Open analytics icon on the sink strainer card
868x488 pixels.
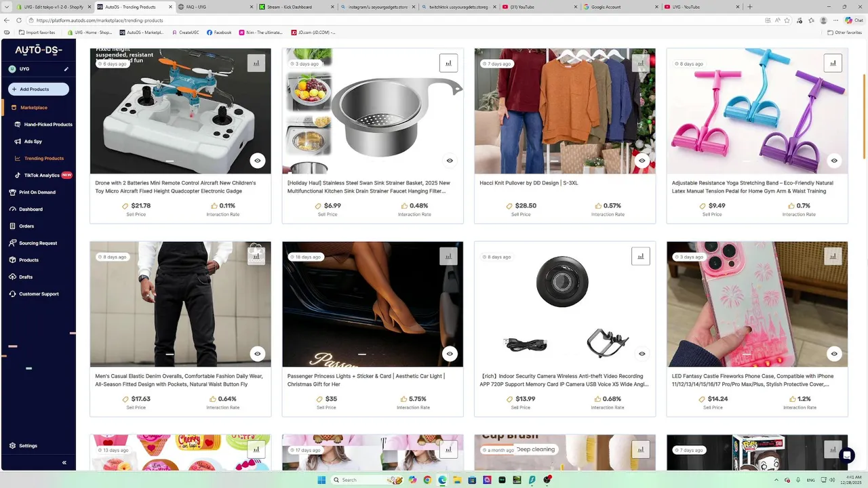pyautogui.click(x=448, y=63)
